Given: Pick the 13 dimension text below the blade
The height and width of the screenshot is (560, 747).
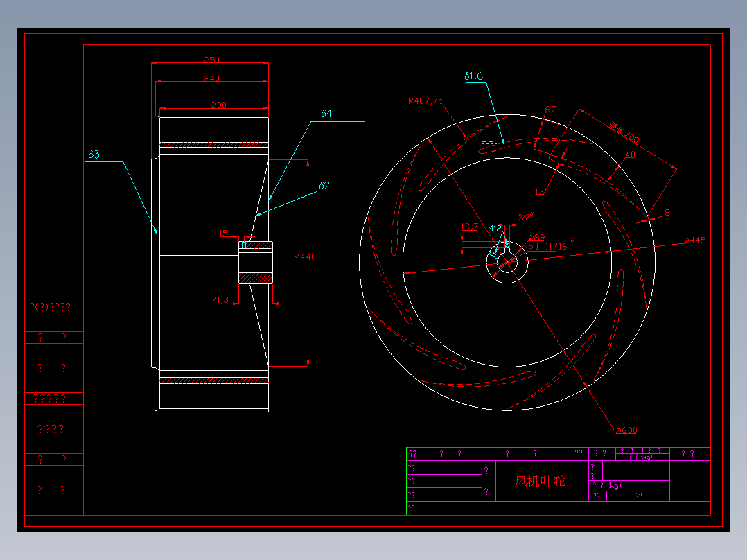Looking at the screenshot, I should [539, 191].
